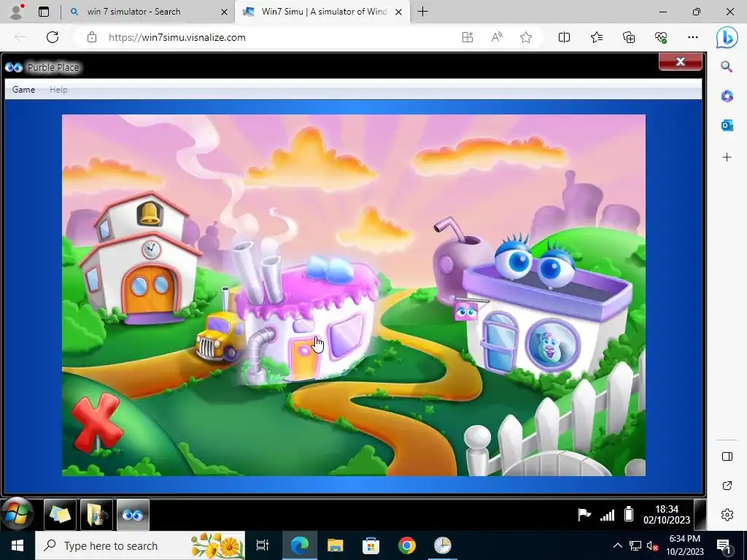Viewport: 747px width, 560px height.
Task: Toggle the sidebar layout icon near bottom
Action: 727,456
